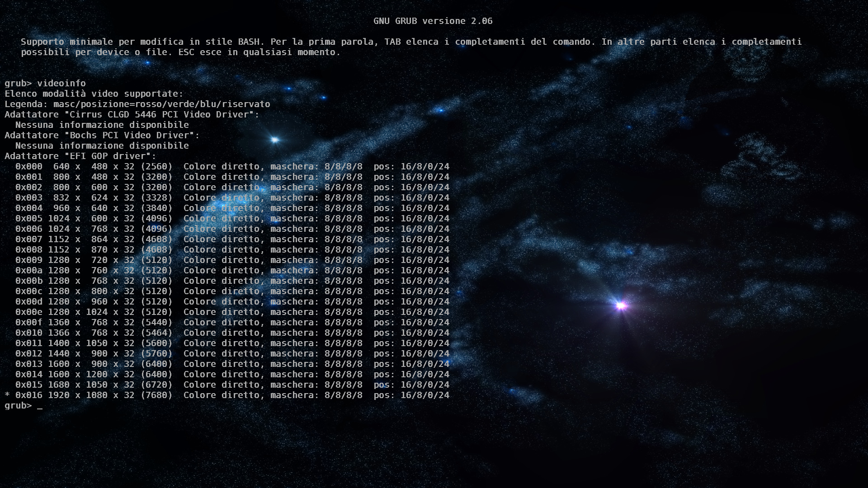Click the asterisk marking the active 1920x1080 mode

pyautogui.click(x=7, y=395)
